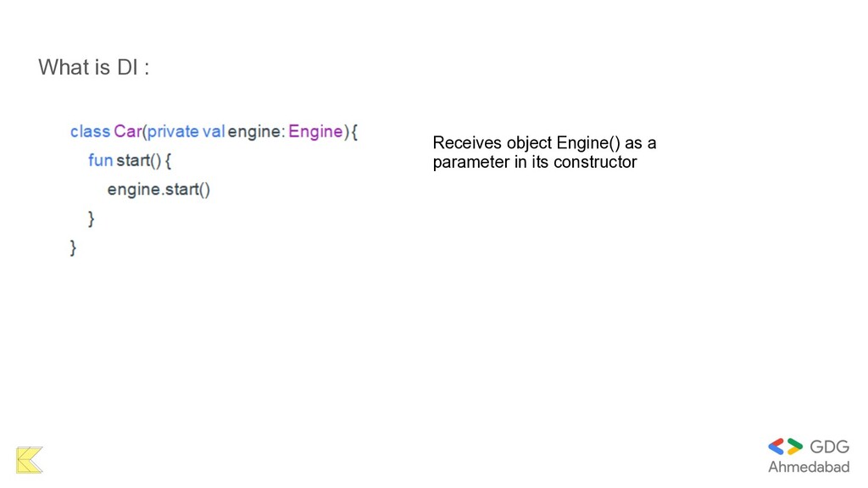Select the 'Car' class name

coord(128,132)
